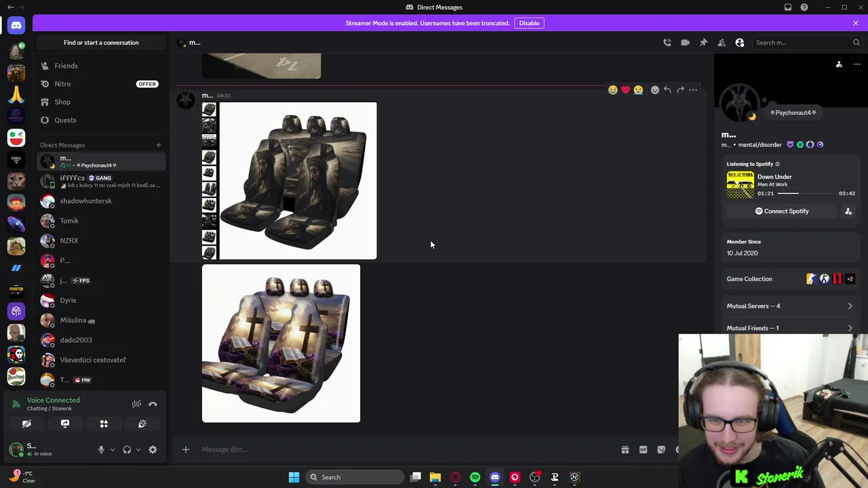Reply to the message with arrow icon

pos(667,90)
